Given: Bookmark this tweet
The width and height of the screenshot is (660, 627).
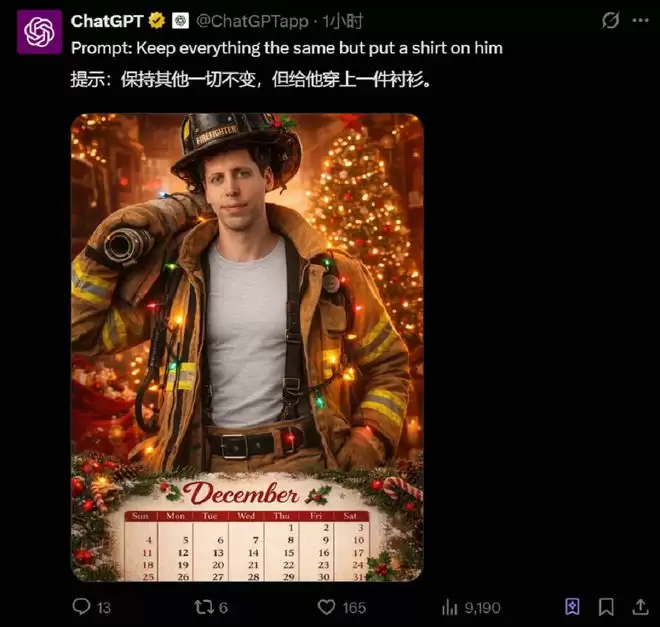Looking at the screenshot, I should click(x=606, y=607).
